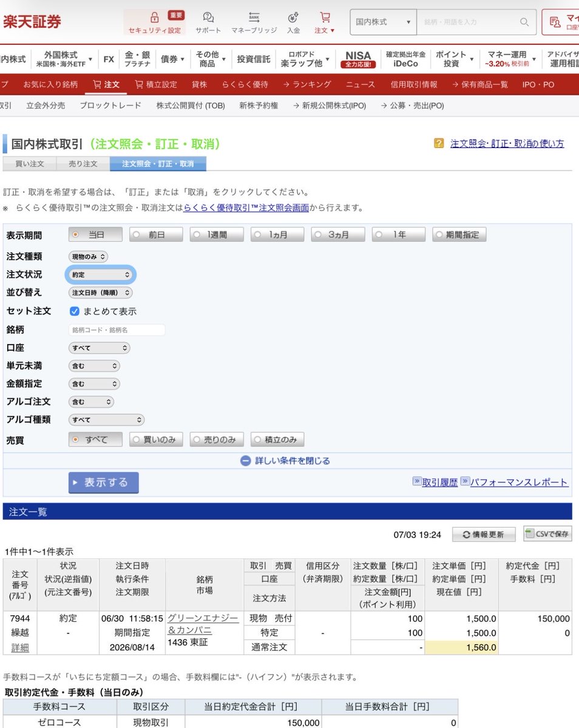Image resolution: width=579 pixels, height=728 pixels.
Task: Click the NISA banner item
Action: (x=358, y=59)
